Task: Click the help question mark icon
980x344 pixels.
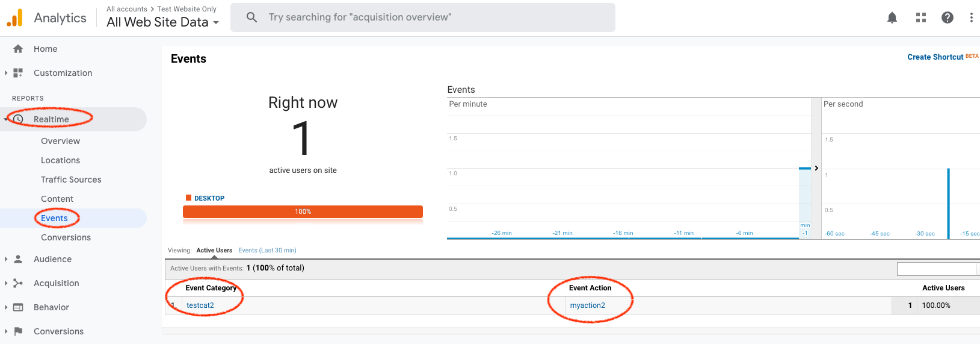Action: (x=948, y=17)
